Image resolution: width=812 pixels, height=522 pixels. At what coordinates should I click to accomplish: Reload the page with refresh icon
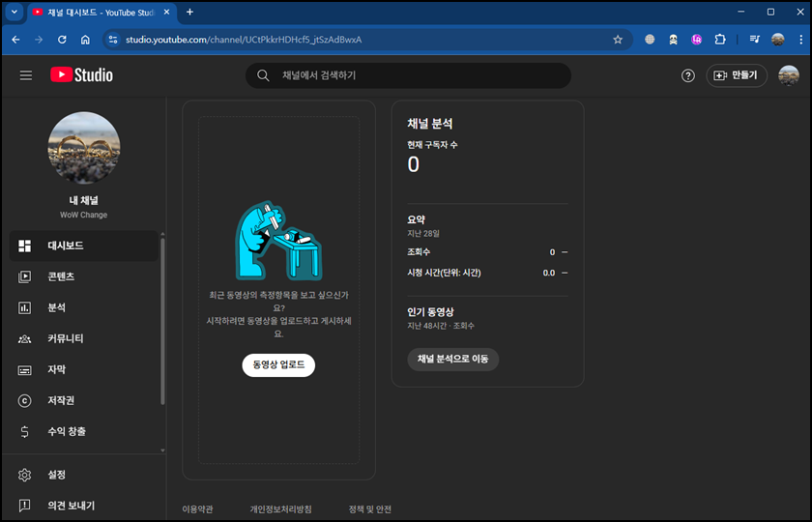(62, 40)
